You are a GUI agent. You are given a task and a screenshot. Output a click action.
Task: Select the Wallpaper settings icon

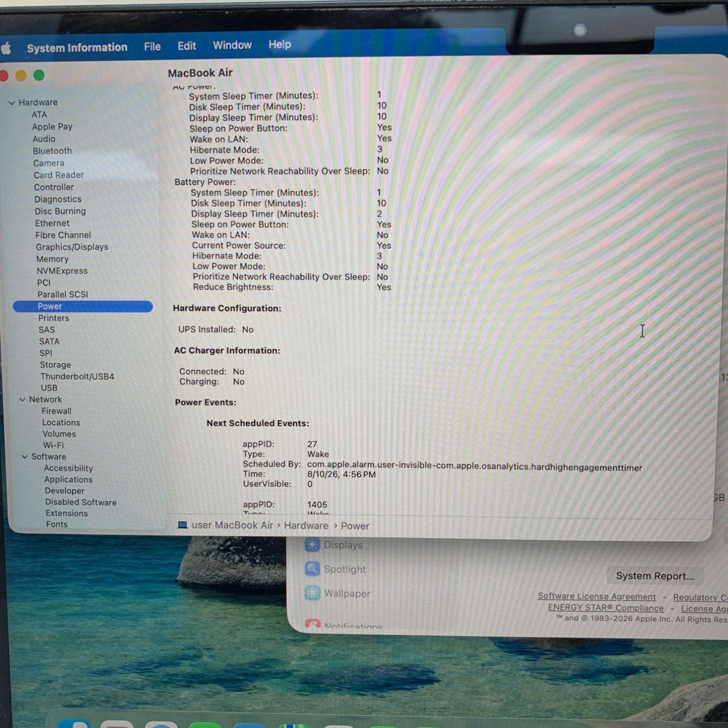point(312,593)
